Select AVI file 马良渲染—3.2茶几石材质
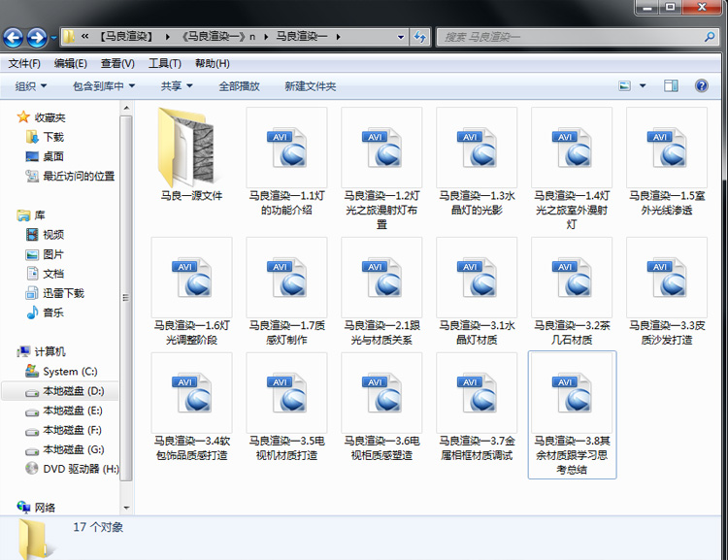 click(572, 291)
